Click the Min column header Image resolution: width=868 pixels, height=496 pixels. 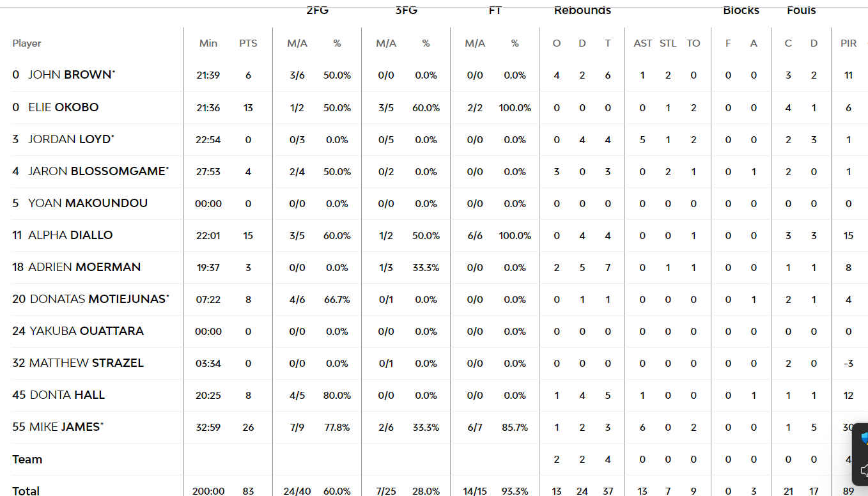coord(208,43)
